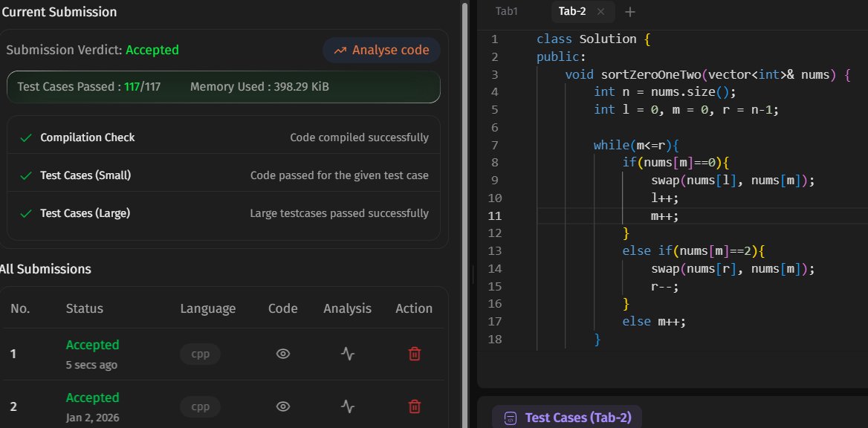Image resolution: width=868 pixels, height=428 pixels.
Task: Click the Accepted status of submission 1
Action: (x=92, y=345)
